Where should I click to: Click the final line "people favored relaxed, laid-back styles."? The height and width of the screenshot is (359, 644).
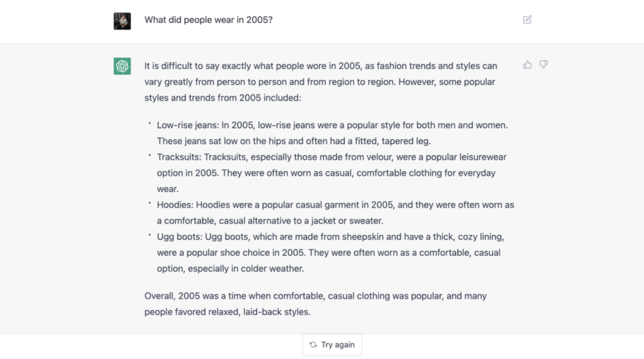228,312
